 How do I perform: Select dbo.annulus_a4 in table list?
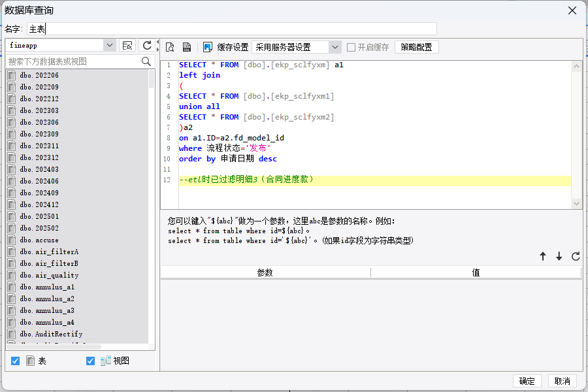pyautogui.click(x=47, y=322)
